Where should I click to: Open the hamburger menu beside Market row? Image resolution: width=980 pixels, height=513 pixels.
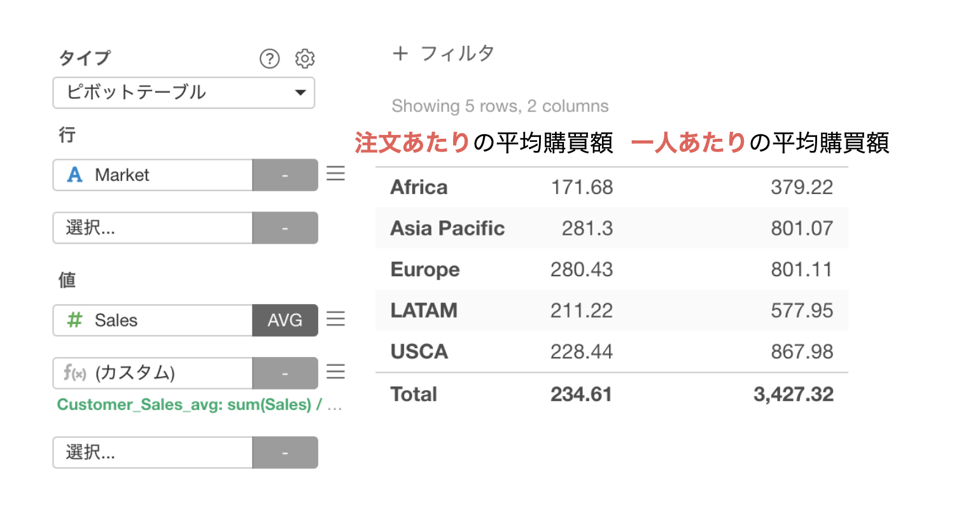tap(335, 174)
